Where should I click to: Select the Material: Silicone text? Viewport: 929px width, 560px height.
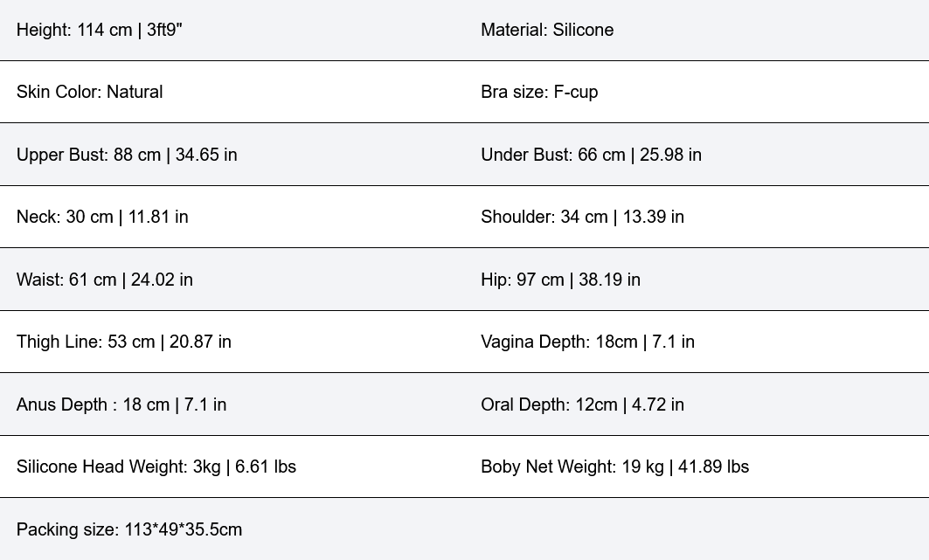(x=547, y=30)
